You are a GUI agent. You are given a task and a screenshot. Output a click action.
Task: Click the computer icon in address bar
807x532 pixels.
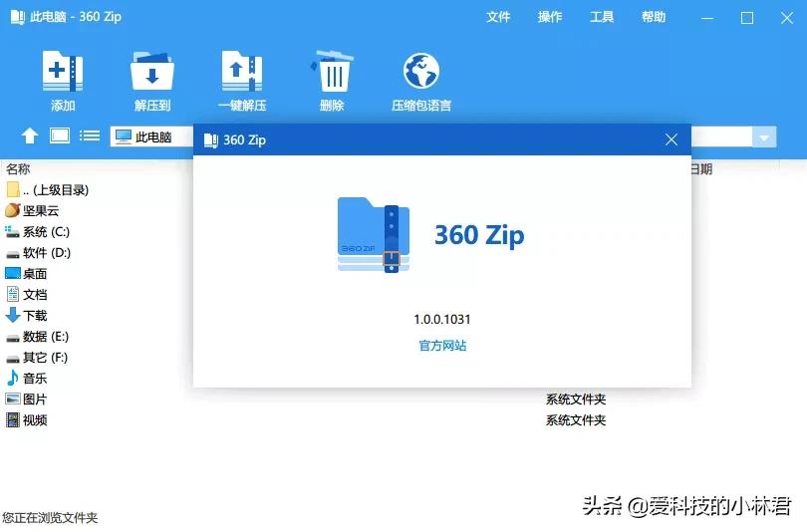tap(124, 136)
